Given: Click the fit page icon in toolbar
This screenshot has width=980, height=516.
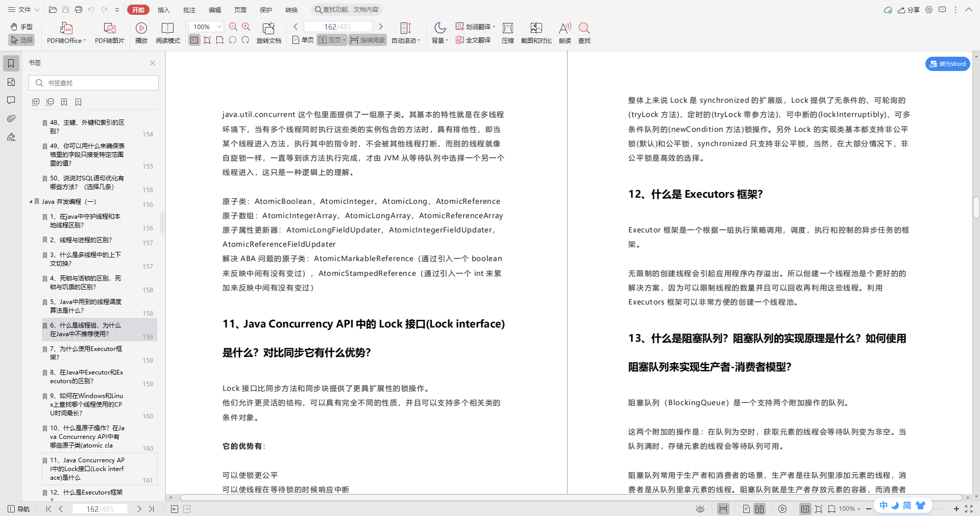Looking at the screenshot, I should (x=207, y=40).
